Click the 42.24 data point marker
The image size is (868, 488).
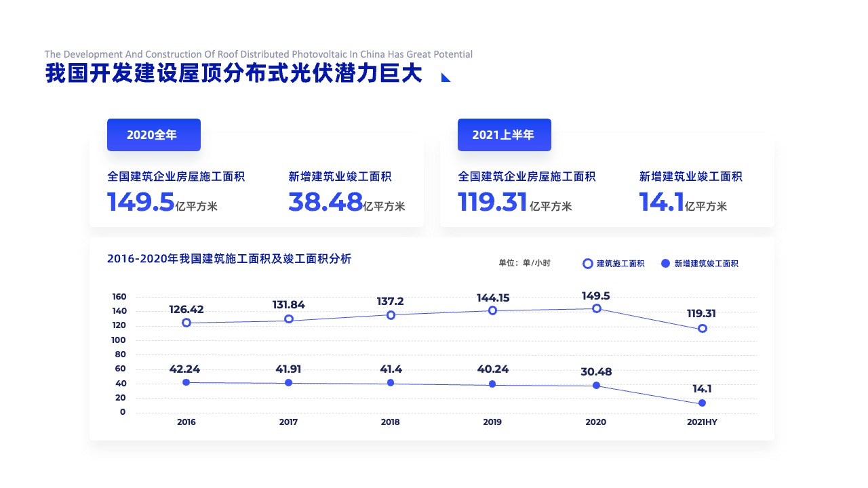pyautogui.click(x=186, y=382)
